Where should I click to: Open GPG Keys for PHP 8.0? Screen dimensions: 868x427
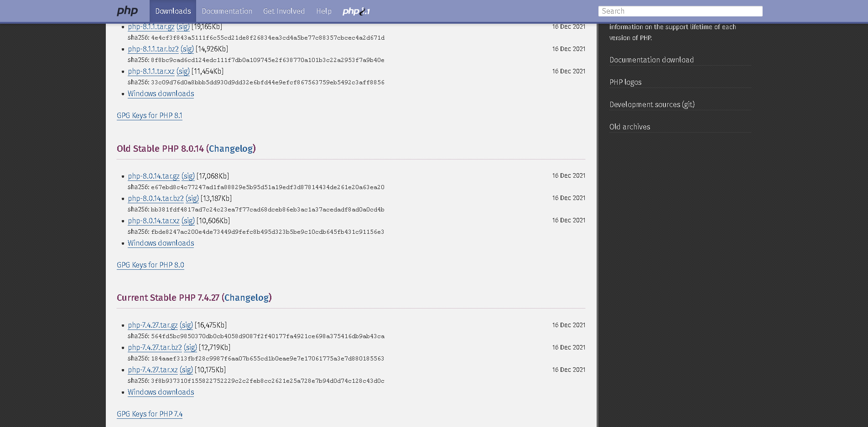151,265
